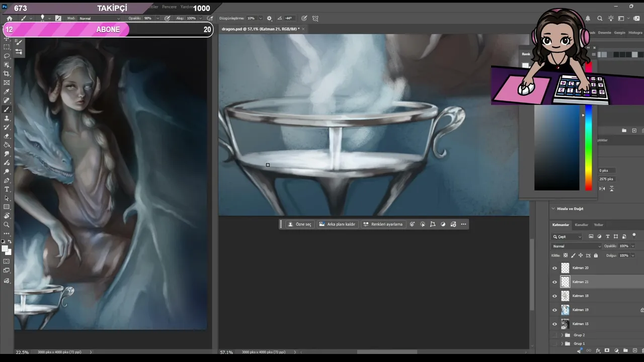Open the Akış flow dropdown arrow
This screenshot has width=644, height=362.
click(201, 19)
